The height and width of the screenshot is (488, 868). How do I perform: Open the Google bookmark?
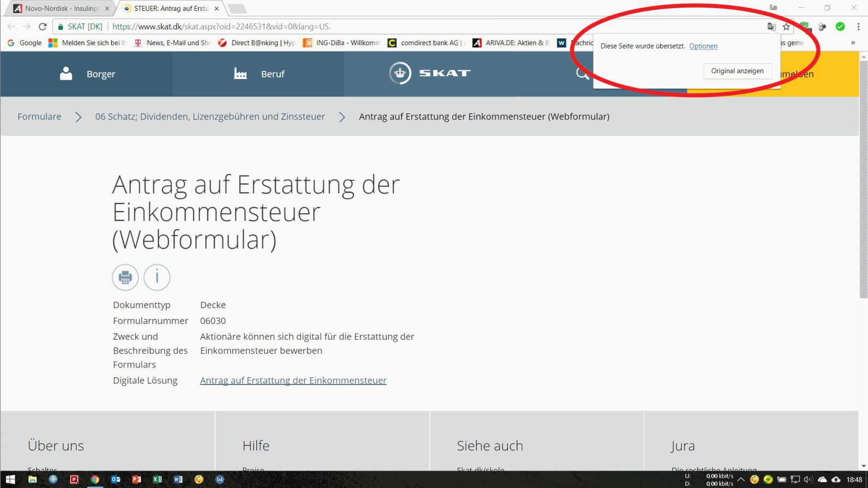pyautogui.click(x=25, y=43)
